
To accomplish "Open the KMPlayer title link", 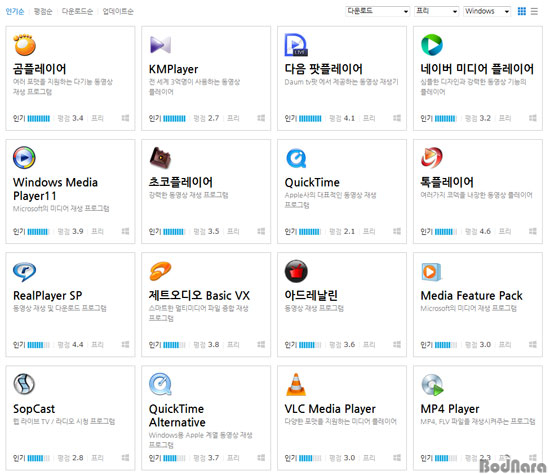I will click(173, 69).
